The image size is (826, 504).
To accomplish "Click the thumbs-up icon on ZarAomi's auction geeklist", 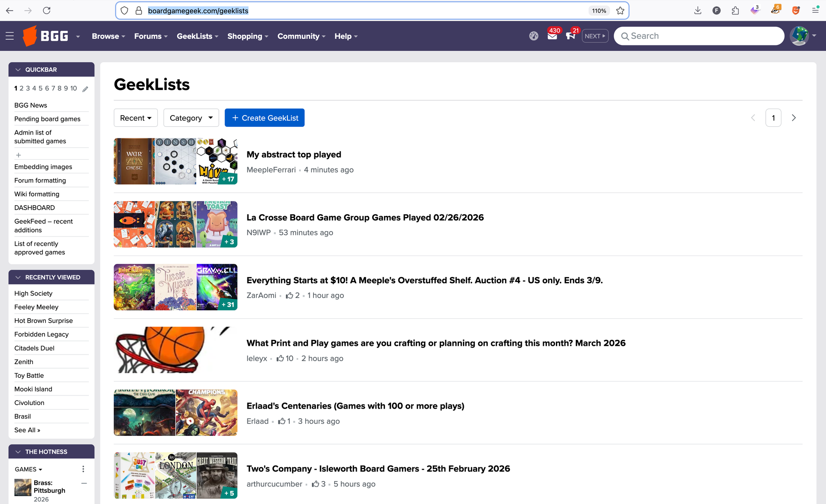I will [x=290, y=295].
